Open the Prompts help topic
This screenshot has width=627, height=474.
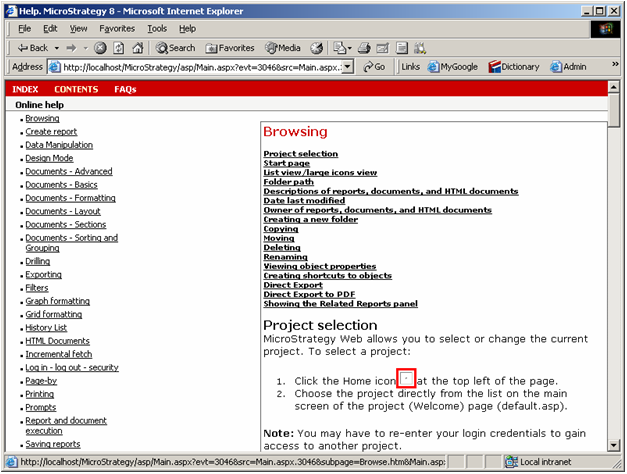41,407
